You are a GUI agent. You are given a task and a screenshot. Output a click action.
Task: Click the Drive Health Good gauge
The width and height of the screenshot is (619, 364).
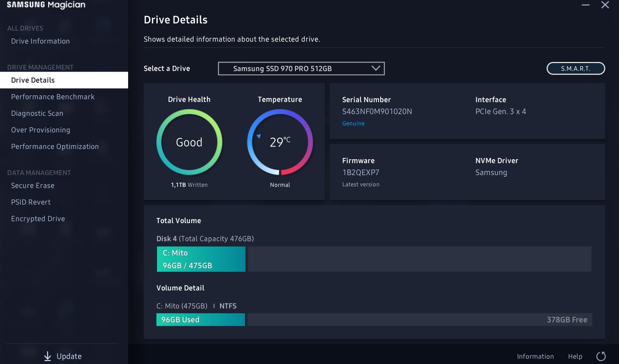tap(189, 142)
